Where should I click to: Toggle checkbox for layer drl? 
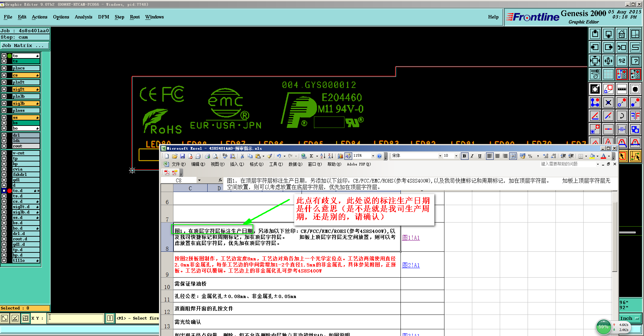[4, 135]
